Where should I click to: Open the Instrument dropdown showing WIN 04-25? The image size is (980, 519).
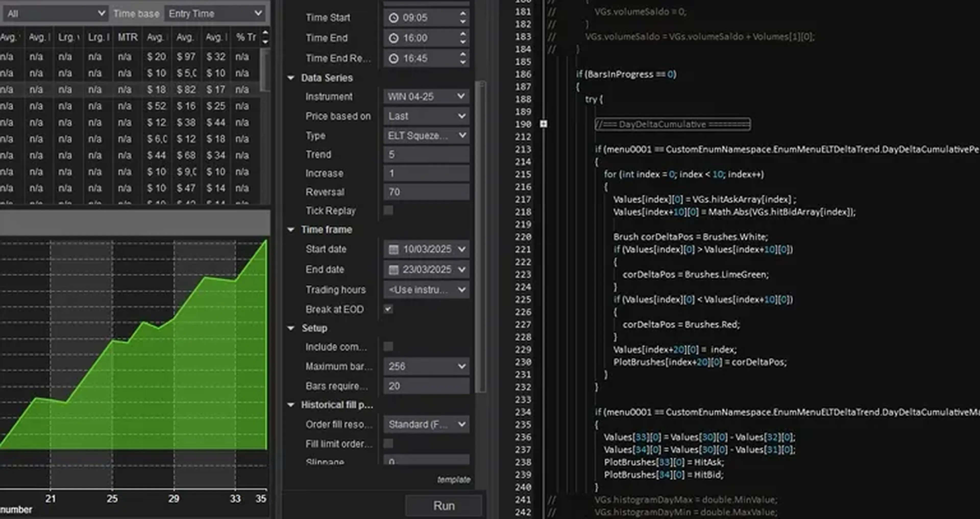[426, 97]
